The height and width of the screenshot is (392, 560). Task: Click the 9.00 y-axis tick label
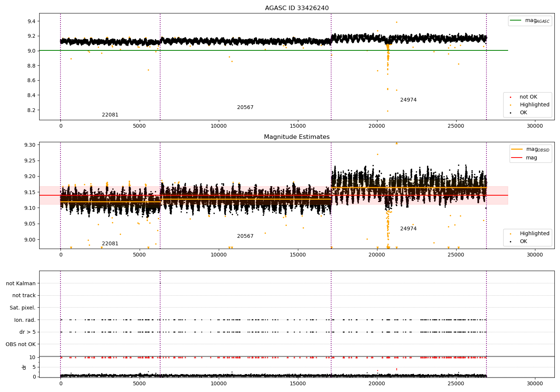pyautogui.click(x=30, y=240)
